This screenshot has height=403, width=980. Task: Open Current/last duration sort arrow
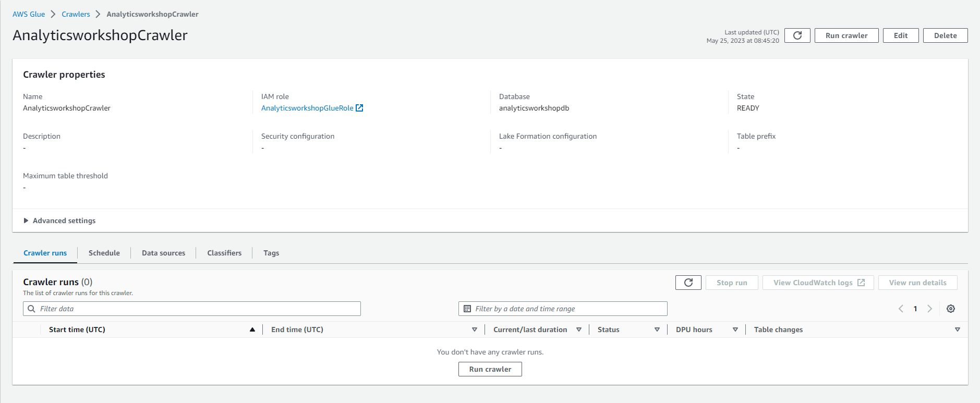pos(579,329)
